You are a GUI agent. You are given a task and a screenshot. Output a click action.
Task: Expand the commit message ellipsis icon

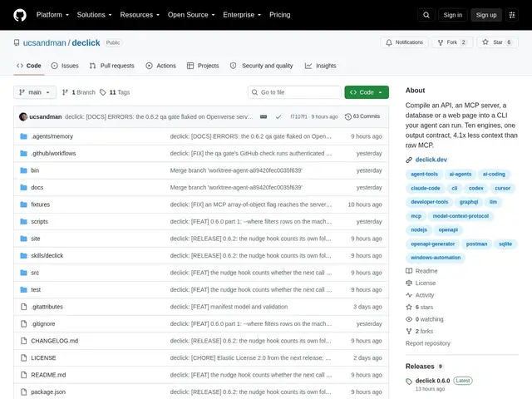[264, 116]
